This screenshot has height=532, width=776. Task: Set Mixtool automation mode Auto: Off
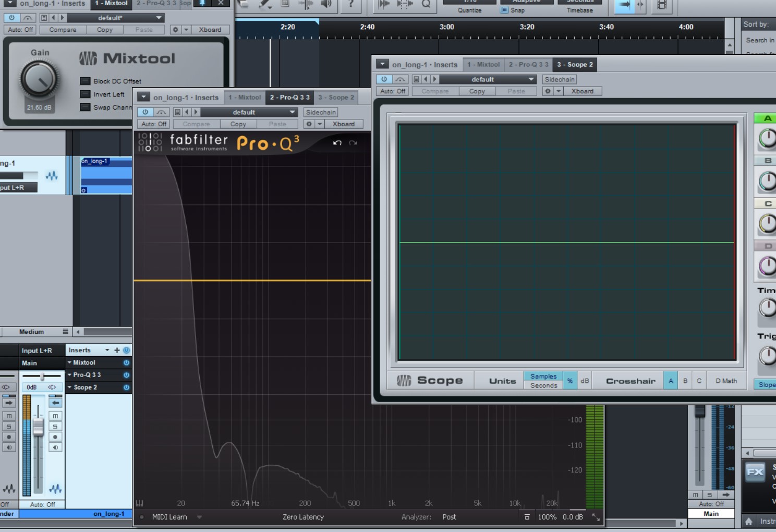coord(20,30)
